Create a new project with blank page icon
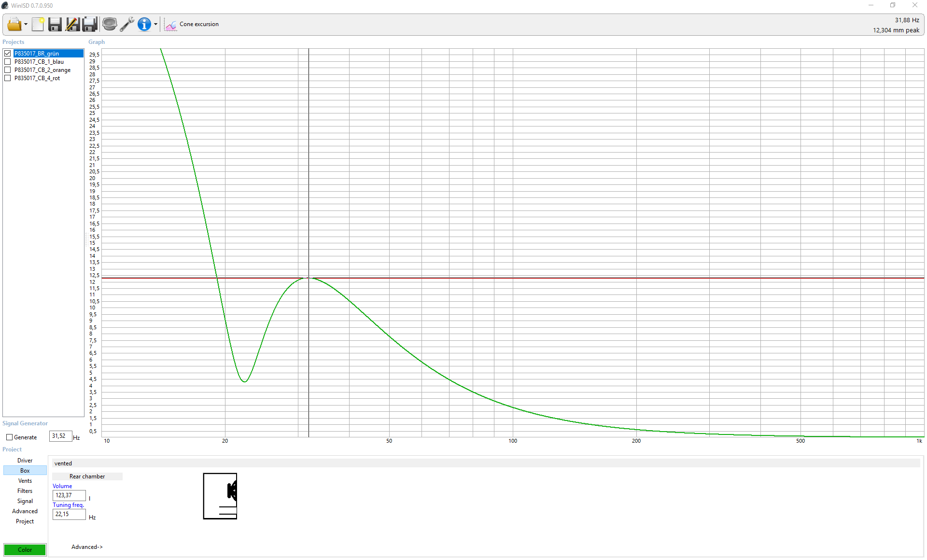The height and width of the screenshot is (560, 927). click(38, 24)
